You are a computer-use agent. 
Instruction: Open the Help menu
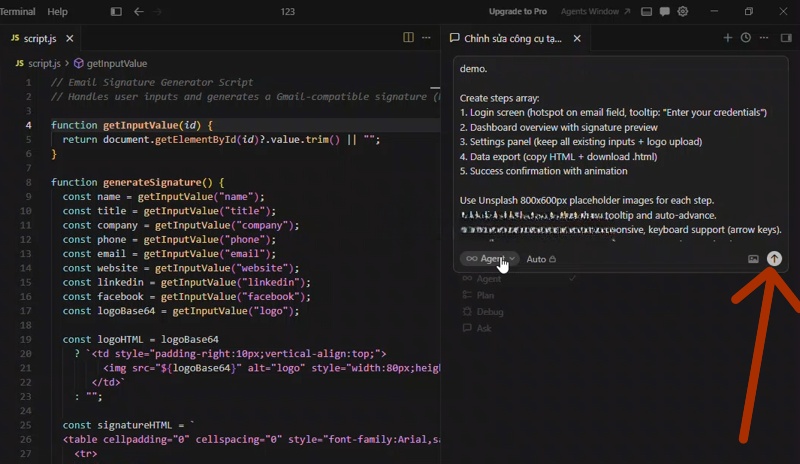coord(57,12)
